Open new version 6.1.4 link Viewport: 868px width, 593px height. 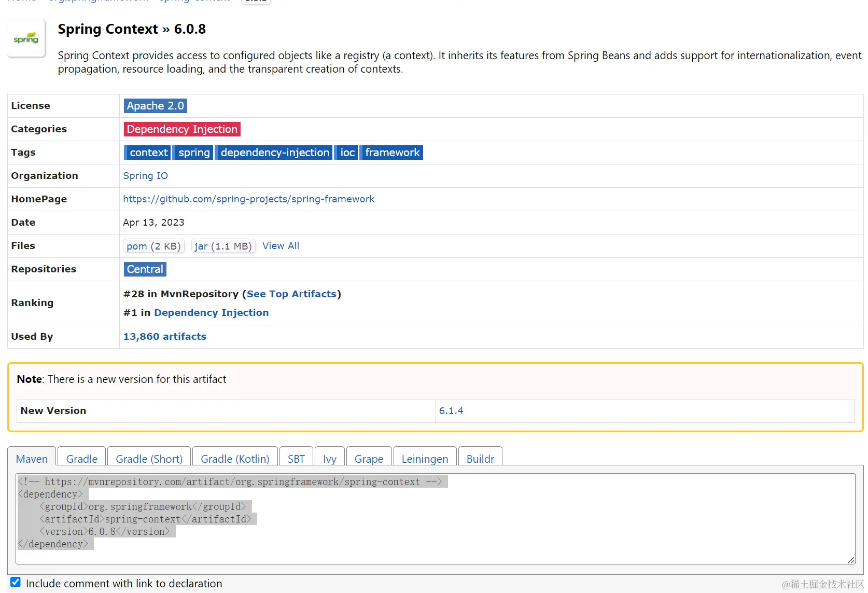451,411
